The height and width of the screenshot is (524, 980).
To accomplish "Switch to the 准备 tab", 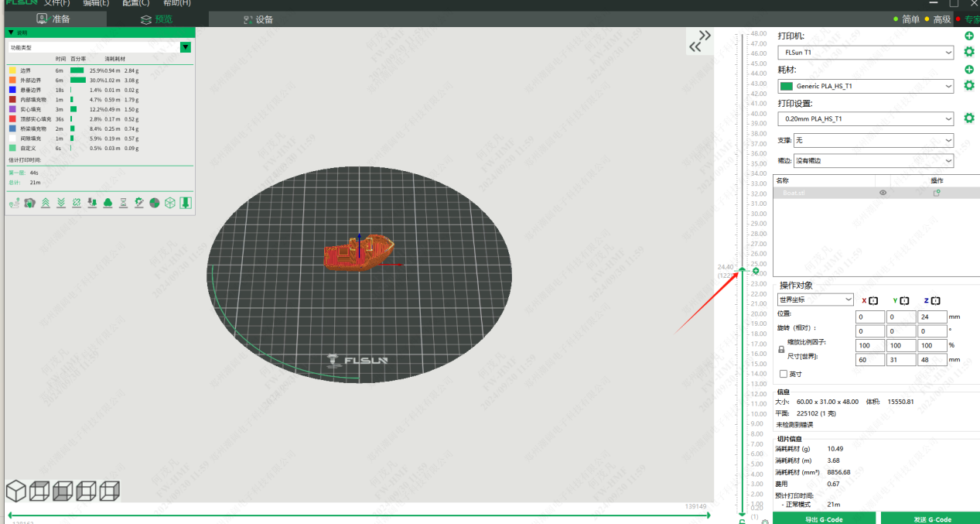I will pyautogui.click(x=53, y=19).
